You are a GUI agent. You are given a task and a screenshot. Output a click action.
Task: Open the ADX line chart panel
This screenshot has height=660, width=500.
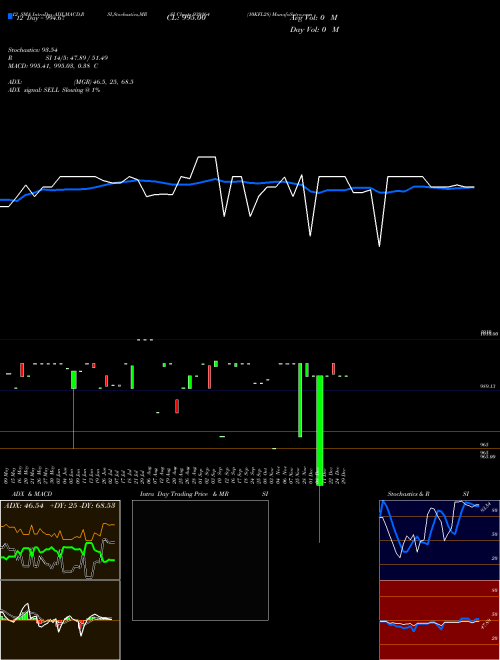point(60,540)
